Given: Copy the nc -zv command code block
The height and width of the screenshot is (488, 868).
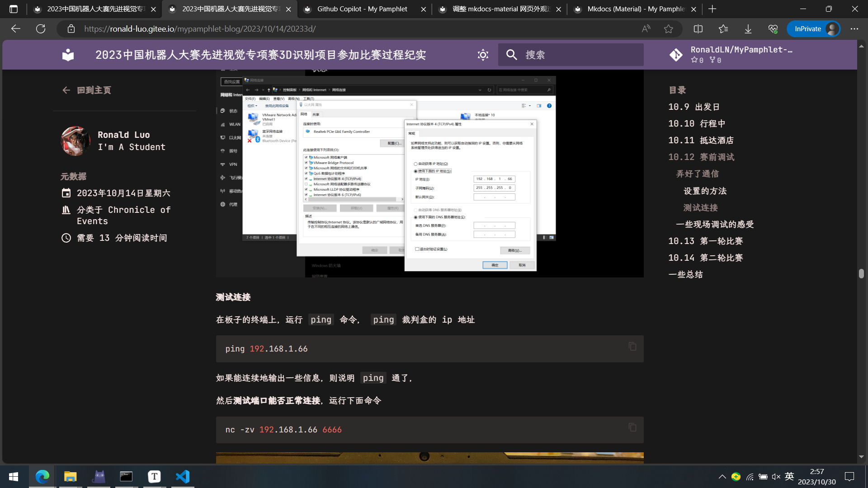Looking at the screenshot, I should point(632,427).
